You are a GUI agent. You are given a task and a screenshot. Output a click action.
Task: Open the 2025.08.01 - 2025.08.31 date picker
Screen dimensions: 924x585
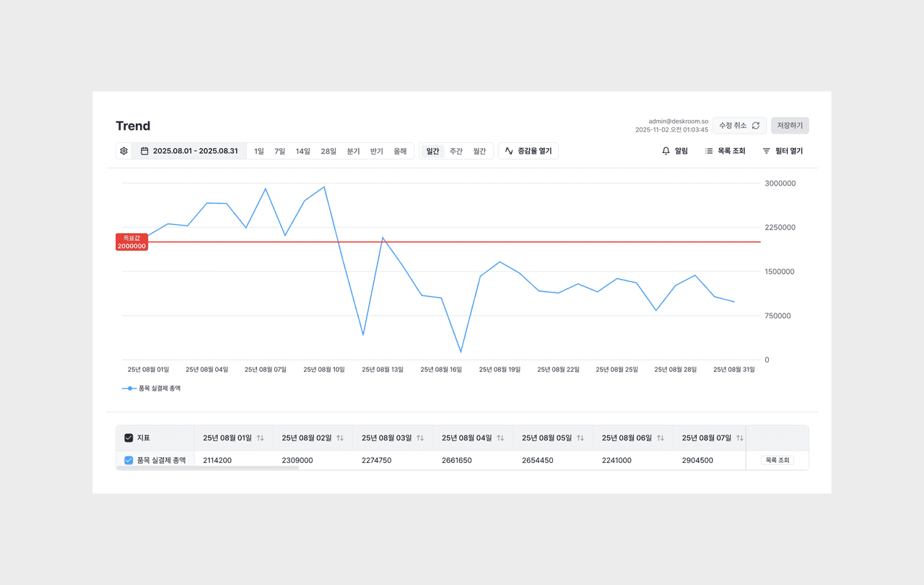point(189,151)
